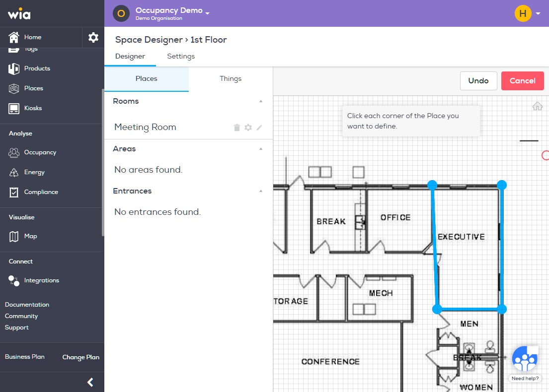Delete Meeting Room with trash icon
Viewport: 549px width, 392px height.
tap(236, 128)
